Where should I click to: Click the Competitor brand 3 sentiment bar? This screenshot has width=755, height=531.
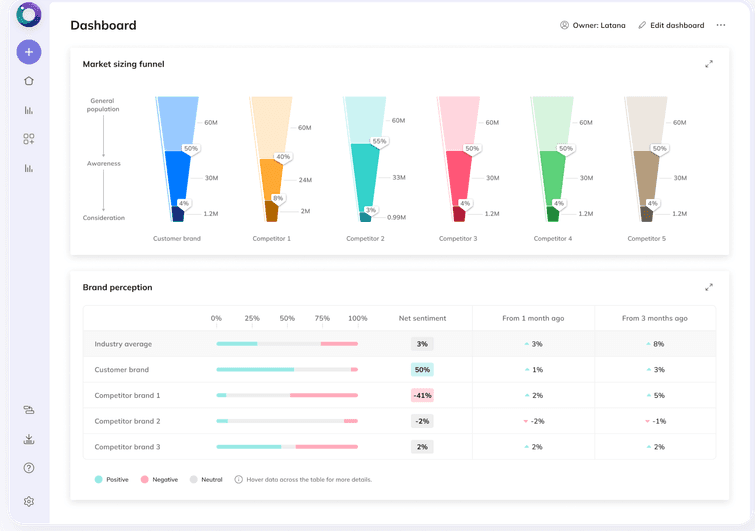[287, 447]
